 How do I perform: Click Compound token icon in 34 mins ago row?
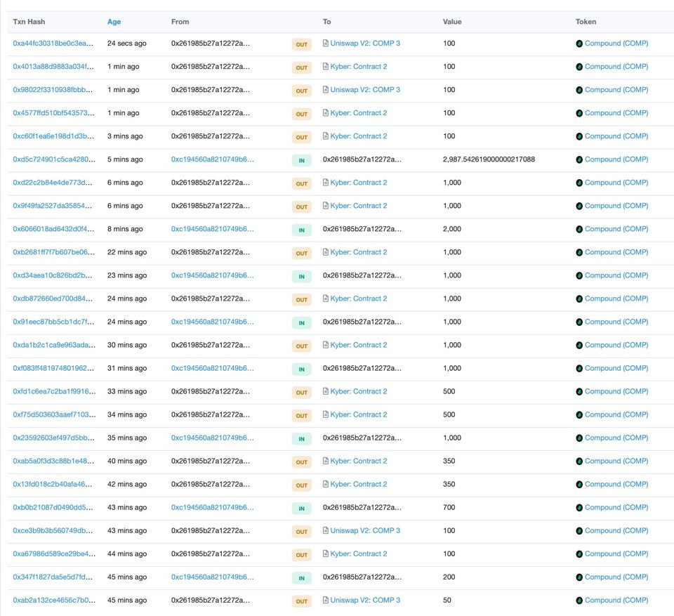point(579,414)
